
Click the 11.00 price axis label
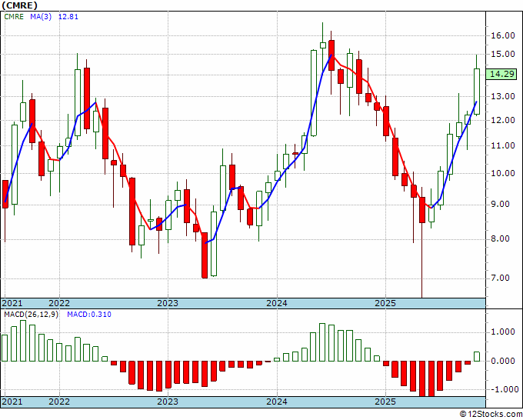click(x=503, y=146)
